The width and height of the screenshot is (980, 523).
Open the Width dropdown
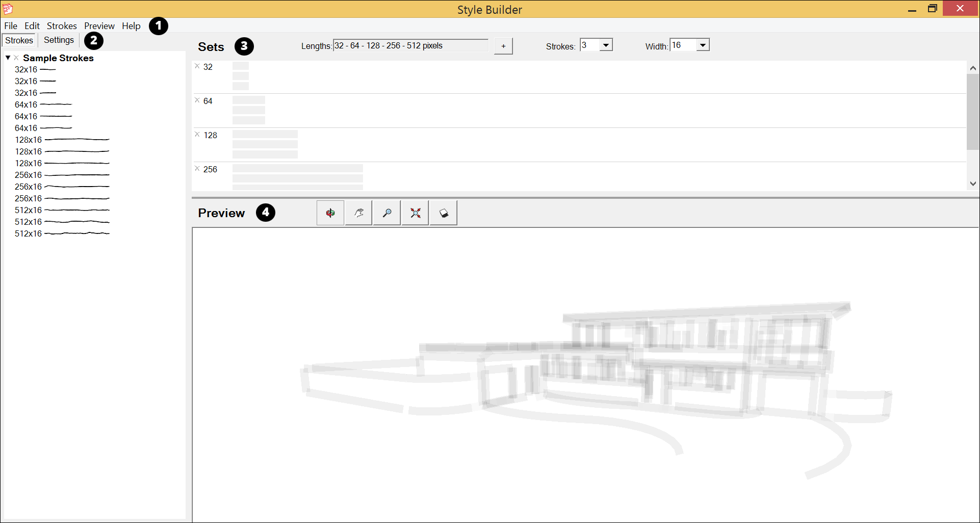[703, 44]
